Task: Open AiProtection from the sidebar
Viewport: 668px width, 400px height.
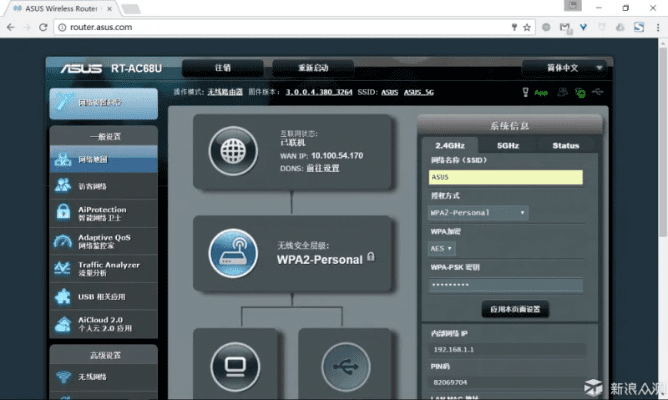Action: (x=103, y=214)
